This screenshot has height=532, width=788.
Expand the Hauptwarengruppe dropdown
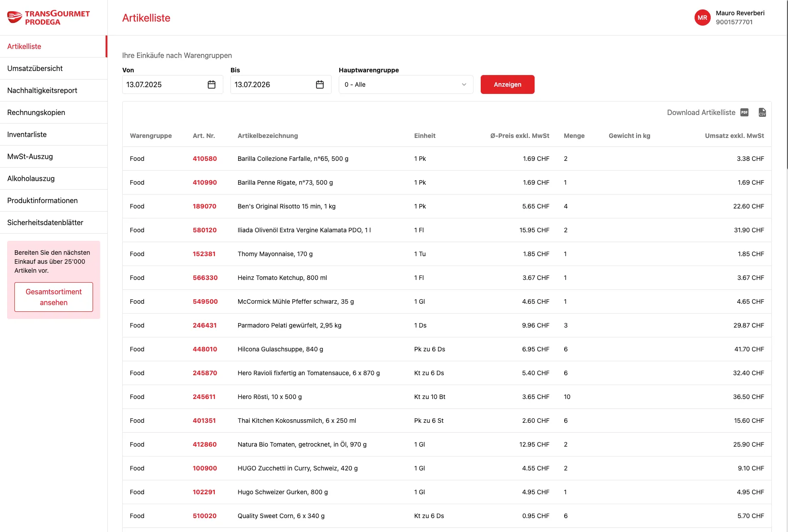coord(406,84)
